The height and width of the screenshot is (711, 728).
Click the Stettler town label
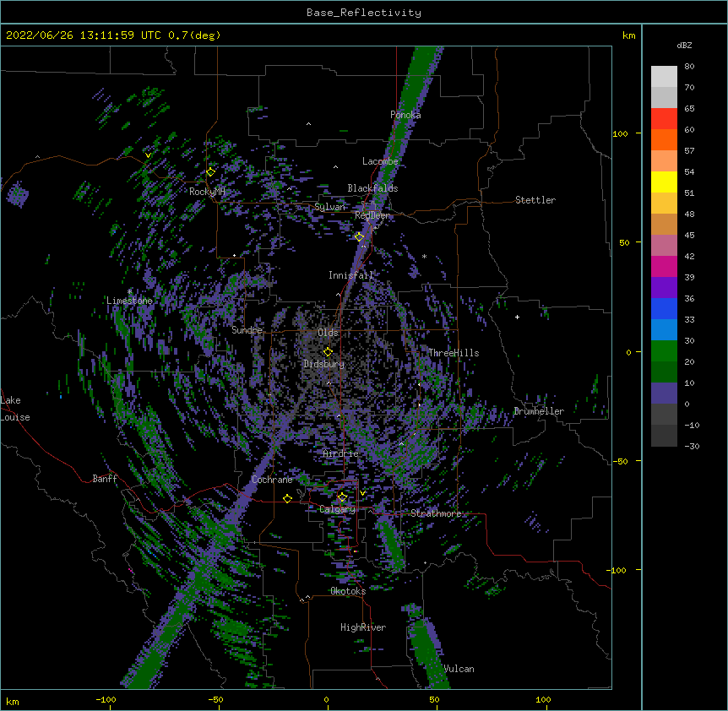535,200
